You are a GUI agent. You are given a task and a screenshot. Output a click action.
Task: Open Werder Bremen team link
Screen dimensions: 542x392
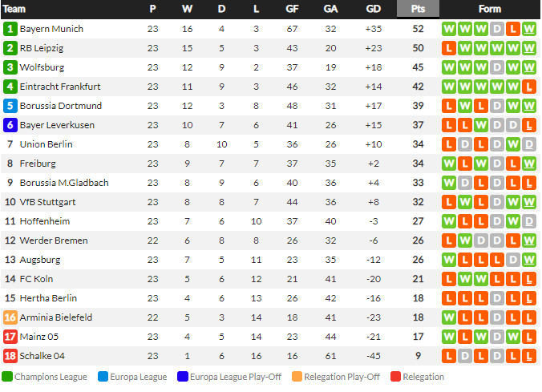50,240
